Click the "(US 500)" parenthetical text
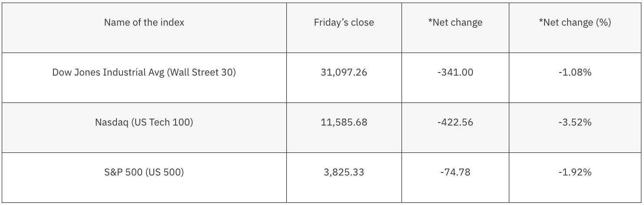The width and height of the screenshot is (644, 205). click(x=165, y=172)
